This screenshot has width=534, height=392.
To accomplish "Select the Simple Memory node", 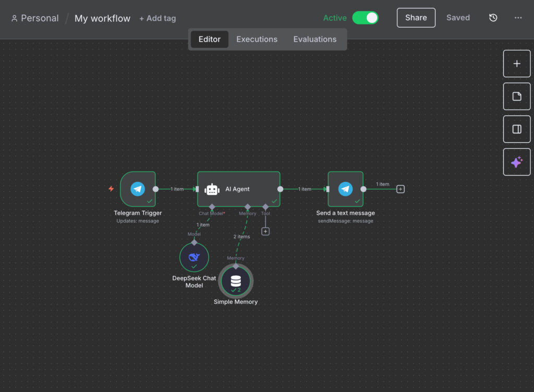I will (x=236, y=281).
